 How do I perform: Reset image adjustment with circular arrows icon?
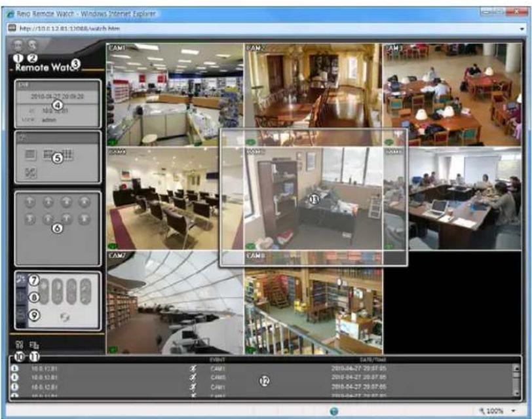(64, 318)
